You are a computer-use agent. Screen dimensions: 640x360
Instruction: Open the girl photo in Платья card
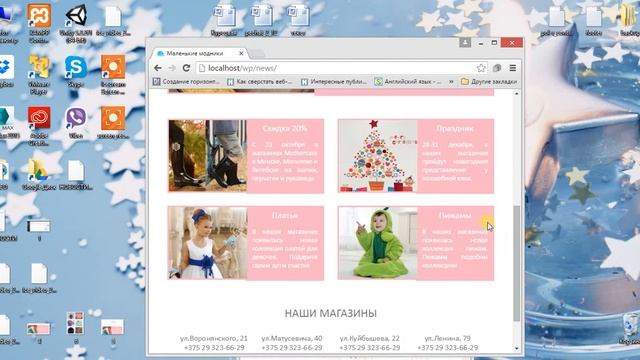click(x=207, y=243)
